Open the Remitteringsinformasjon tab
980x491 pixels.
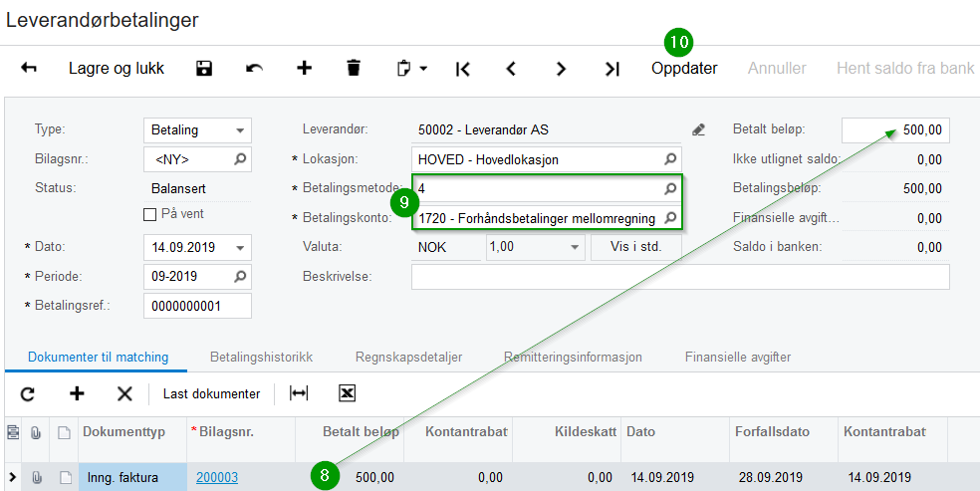tap(573, 358)
